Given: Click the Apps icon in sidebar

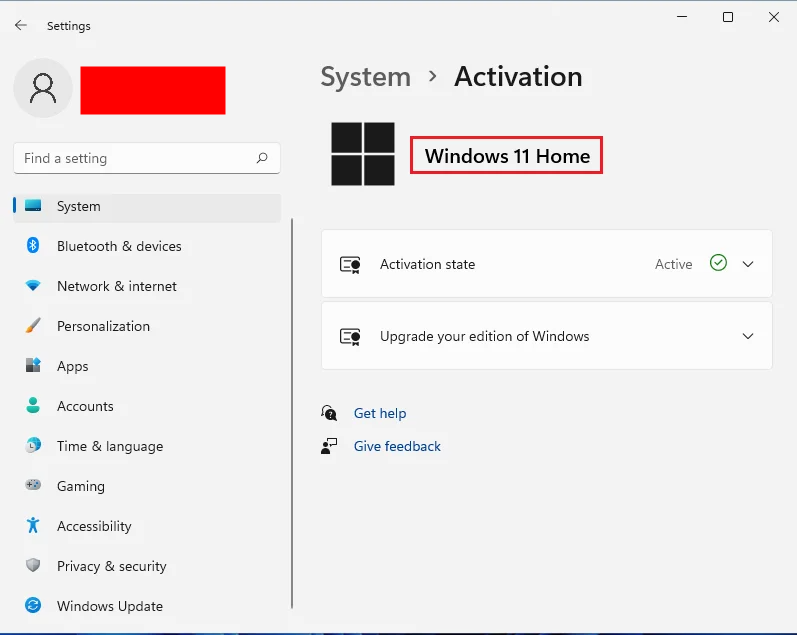Looking at the screenshot, I should pyautogui.click(x=33, y=365).
